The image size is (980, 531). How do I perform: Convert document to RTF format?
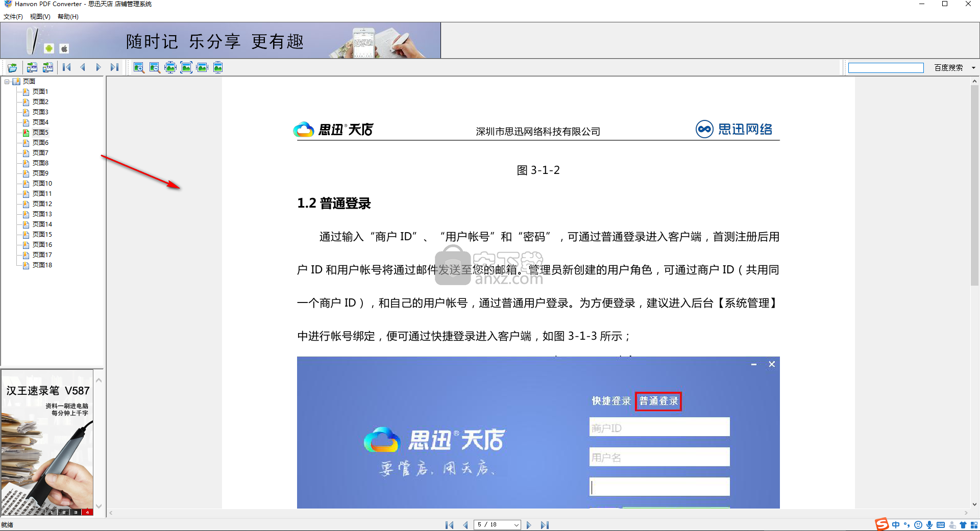pyautogui.click(x=32, y=67)
